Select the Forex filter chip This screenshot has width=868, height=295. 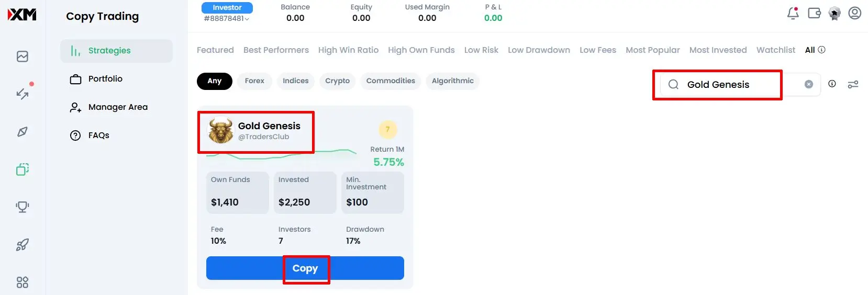click(x=254, y=81)
